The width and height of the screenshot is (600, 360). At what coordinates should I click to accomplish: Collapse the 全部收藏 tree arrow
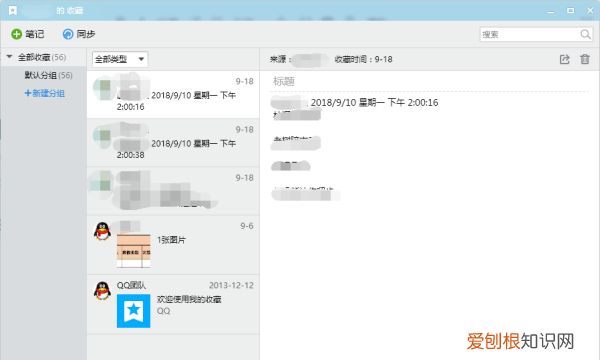tap(10, 57)
